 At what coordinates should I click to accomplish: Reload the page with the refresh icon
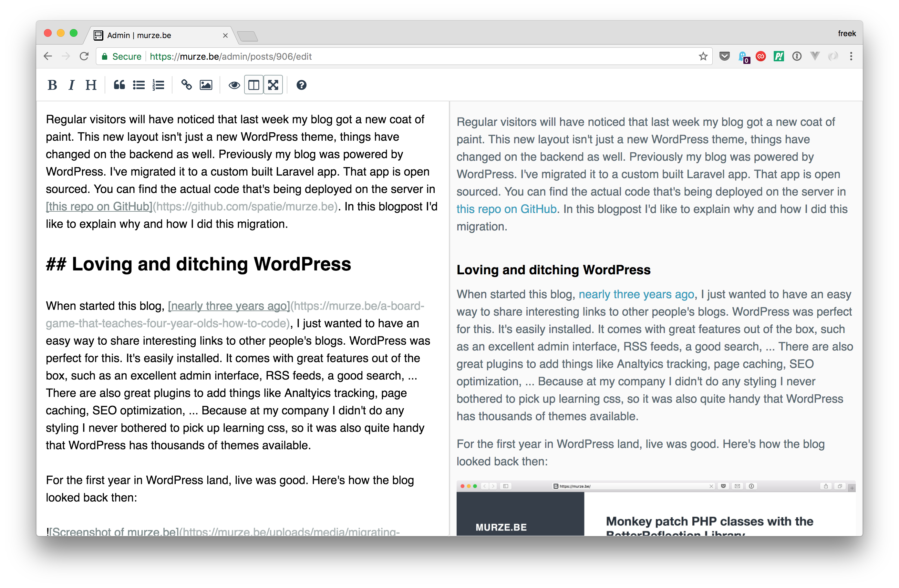[x=84, y=56]
